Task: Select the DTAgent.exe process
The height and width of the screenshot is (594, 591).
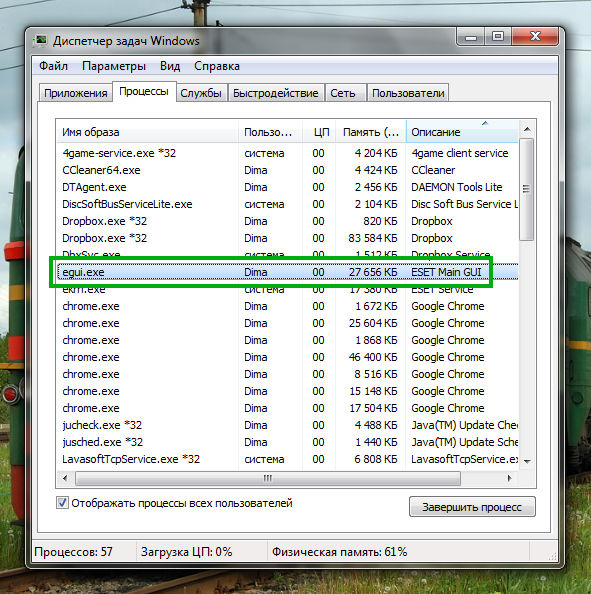Action: (287, 187)
